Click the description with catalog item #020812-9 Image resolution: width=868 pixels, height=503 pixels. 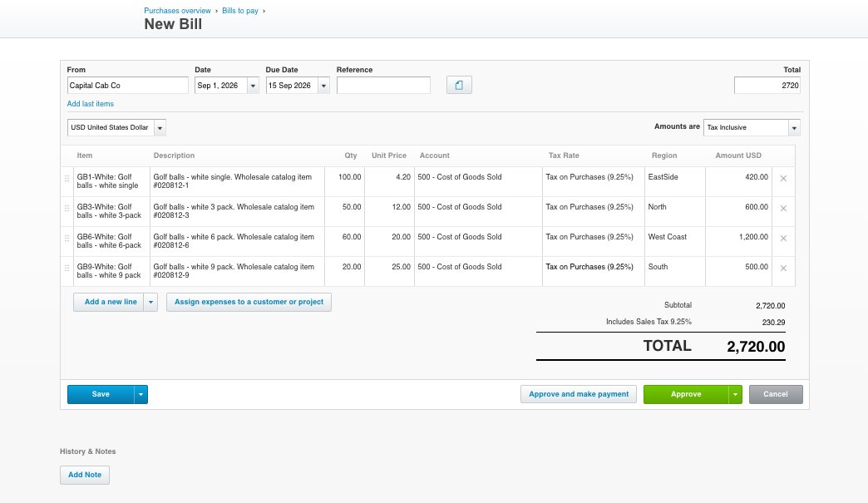pyautogui.click(x=238, y=271)
